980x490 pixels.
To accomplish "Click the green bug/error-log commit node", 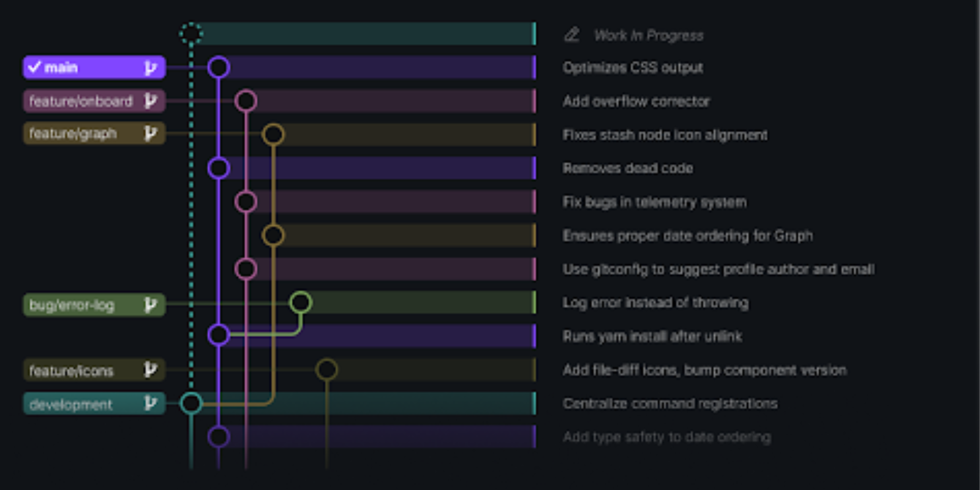I will (301, 301).
